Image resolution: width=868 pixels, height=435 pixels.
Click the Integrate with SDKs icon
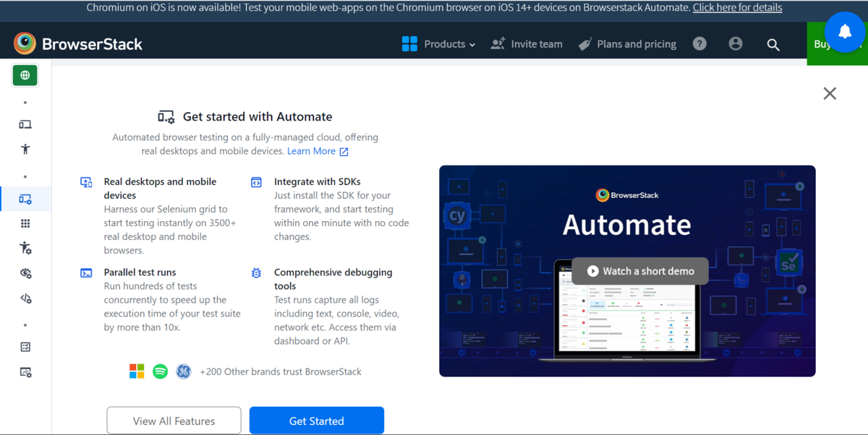pyautogui.click(x=256, y=183)
